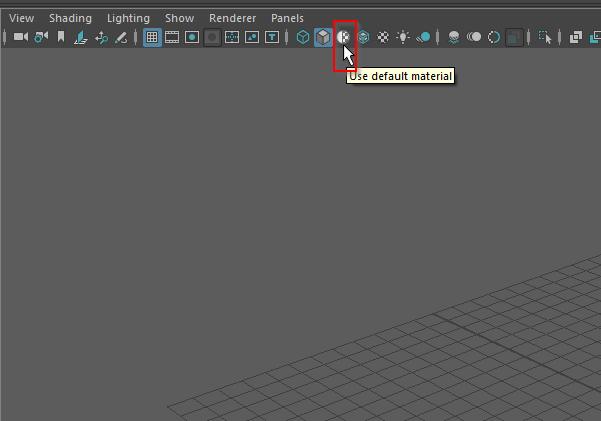The width and height of the screenshot is (601, 421).
Task: Activate the Grease Pencil tool icon
Action: click(121, 37)
